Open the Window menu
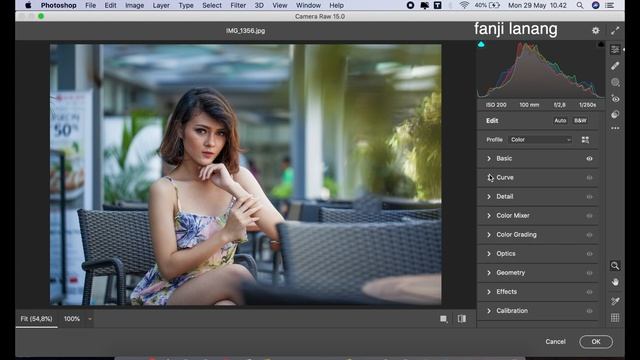Viewport: 640px width, 360px height. tap(308, 5)
